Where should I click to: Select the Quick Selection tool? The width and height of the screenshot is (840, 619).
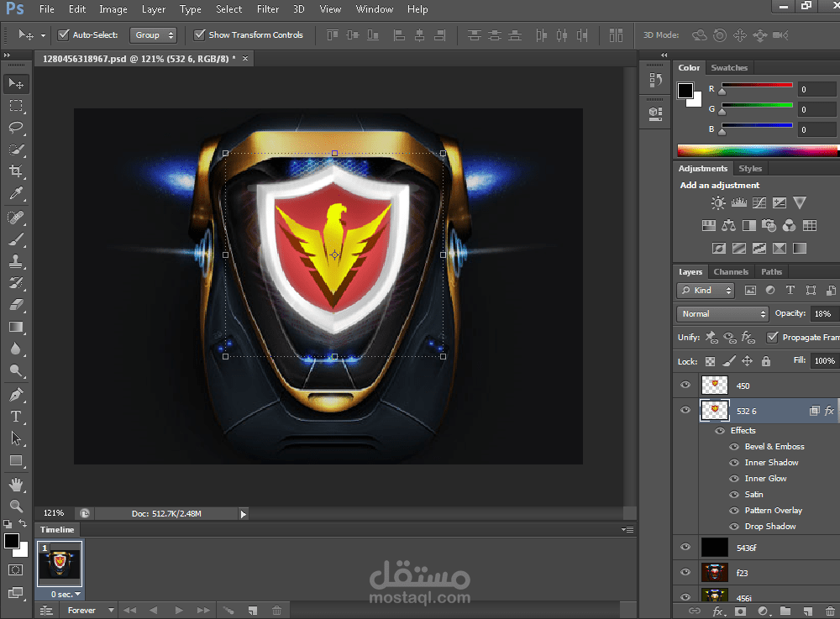16,150
